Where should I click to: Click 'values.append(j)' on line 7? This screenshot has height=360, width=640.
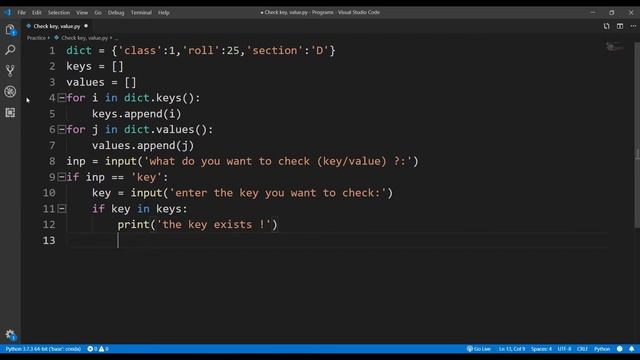coord(143,146)
